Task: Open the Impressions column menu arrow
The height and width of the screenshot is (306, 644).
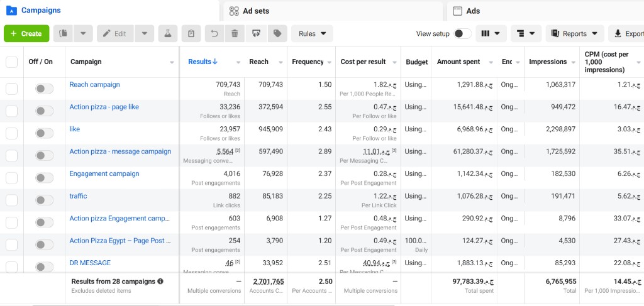Action: pyautogui.click(x=573, y=62)
